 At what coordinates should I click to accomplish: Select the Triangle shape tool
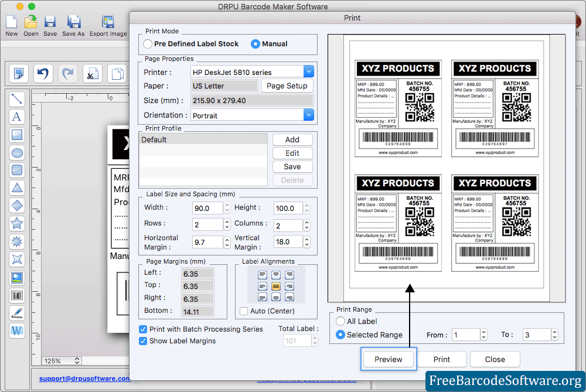(x=17, y=188)
